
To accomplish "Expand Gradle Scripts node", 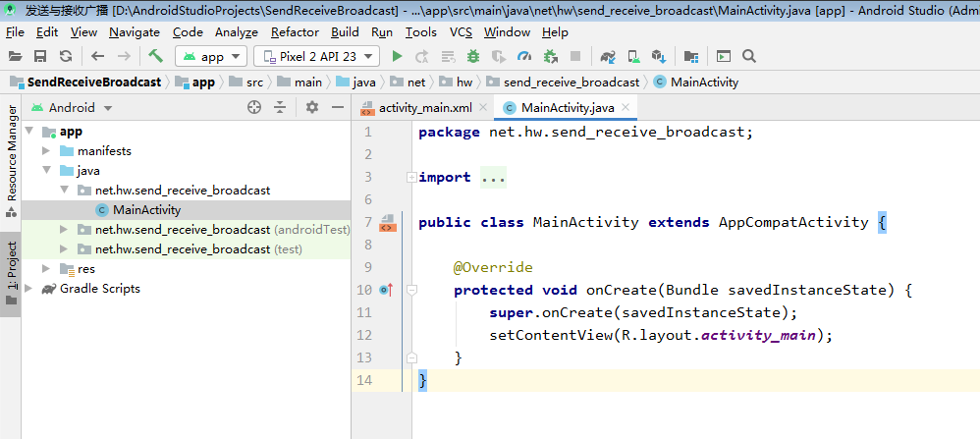I will [x=28, y=289].
